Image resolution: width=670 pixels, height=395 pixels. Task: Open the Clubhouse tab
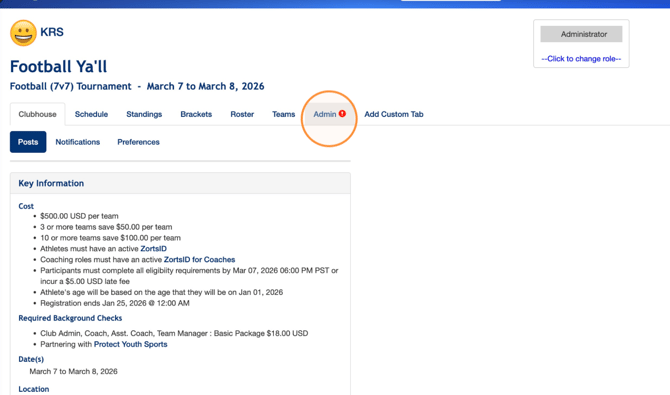tap(38, 114)
